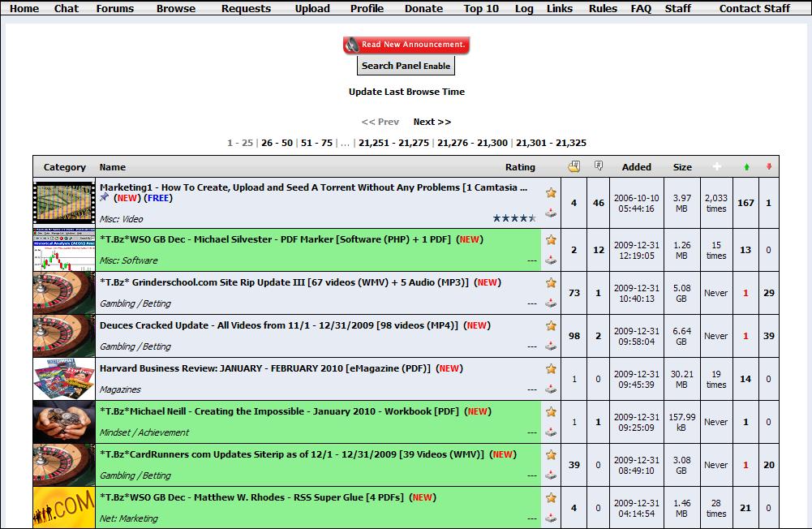Click the "2,033 times" snatched count
Image resolution: width=812 pixels, height=529 pixels.
716,203
